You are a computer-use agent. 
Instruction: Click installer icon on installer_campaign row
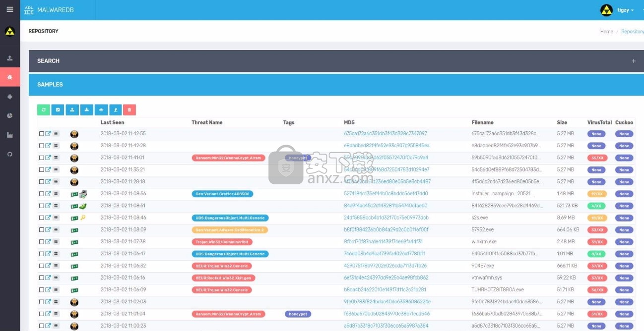click(x=83, y=194)
